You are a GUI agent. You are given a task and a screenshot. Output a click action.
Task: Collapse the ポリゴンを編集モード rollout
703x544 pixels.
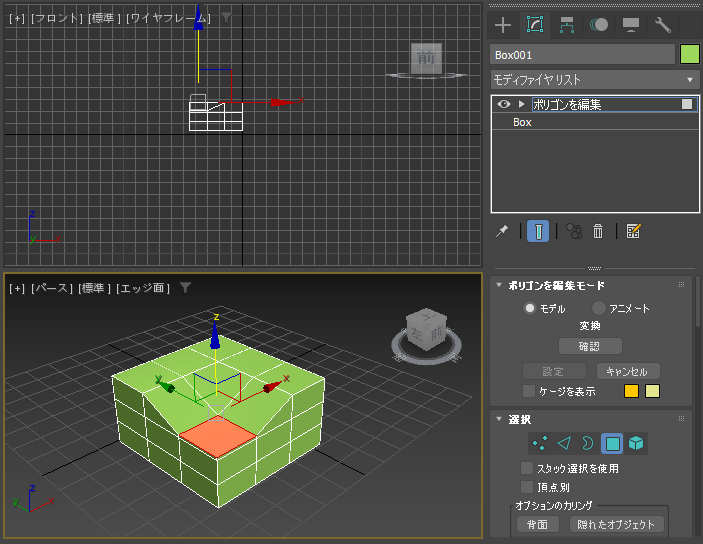pos(499,285)
